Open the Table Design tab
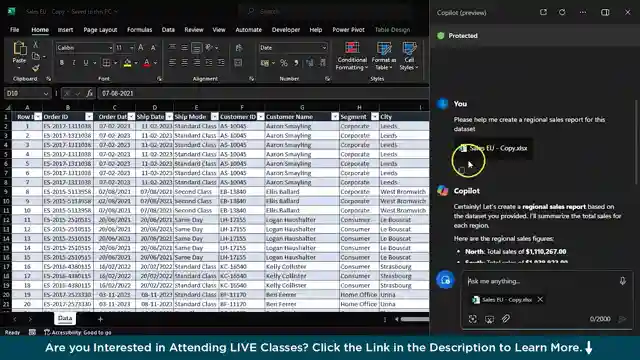 tap(392, 30)
